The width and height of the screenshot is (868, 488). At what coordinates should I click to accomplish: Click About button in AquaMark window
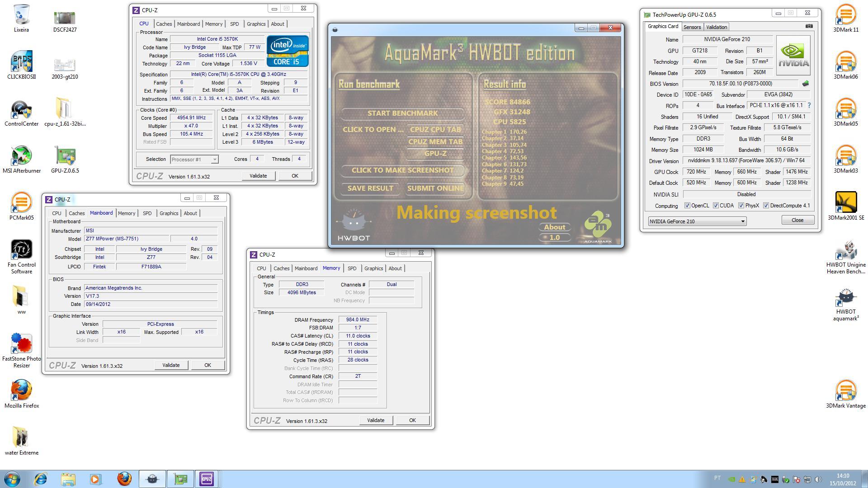click(555, 227)
